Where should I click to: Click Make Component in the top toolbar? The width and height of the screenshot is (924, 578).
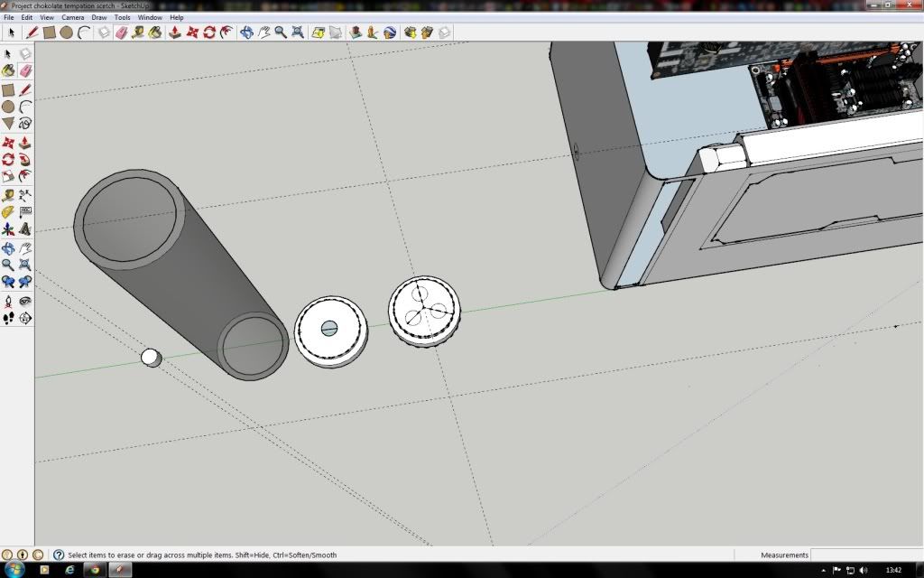[104, 33]
